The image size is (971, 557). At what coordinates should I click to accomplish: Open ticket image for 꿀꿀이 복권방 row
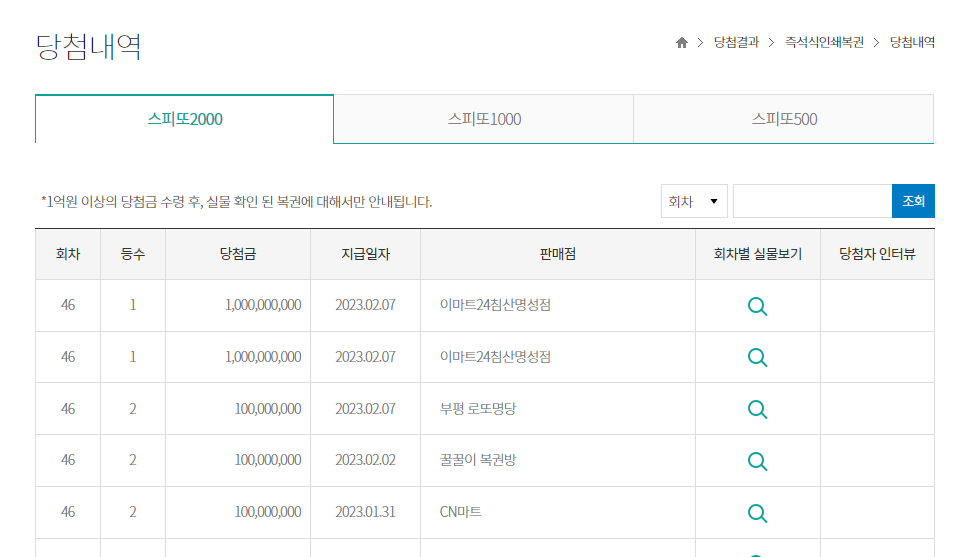[757, 460]
